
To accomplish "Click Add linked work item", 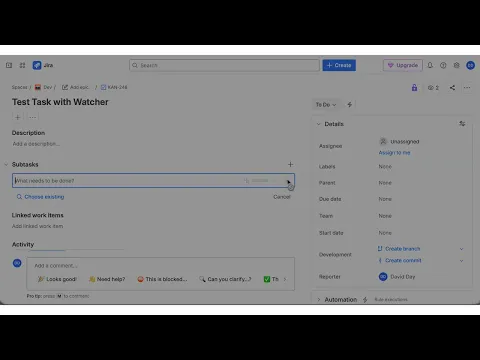I will tap(37, 226).
